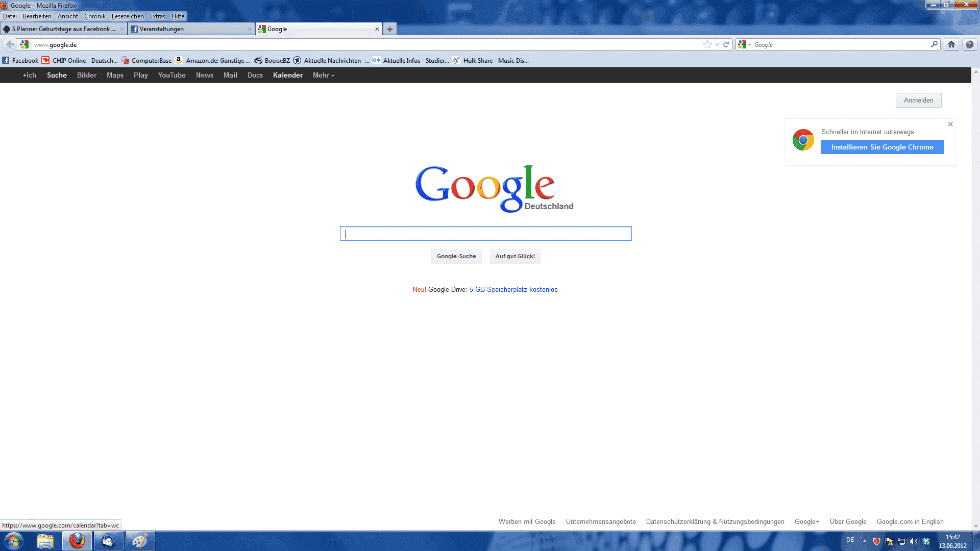The image size is (980, 551).
Task: Open Thunderbird from the taskbar
Action: (109, 541)
